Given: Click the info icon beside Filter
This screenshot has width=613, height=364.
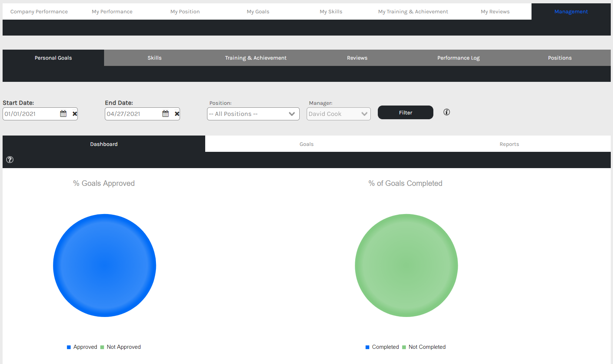Looking at the screenshot, I should coord(447,112).
